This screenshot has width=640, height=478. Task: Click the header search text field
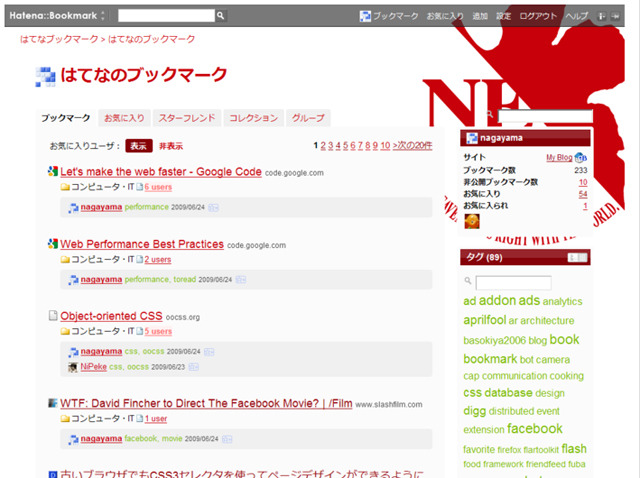pyautogui.click(x=167, y=16)
